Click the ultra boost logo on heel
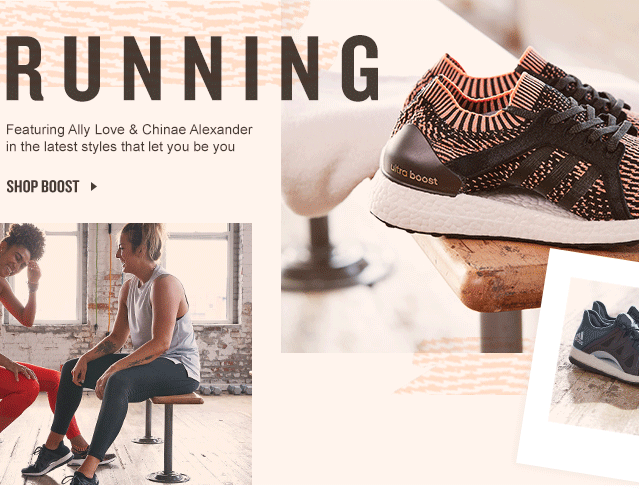 click(414, 174)
